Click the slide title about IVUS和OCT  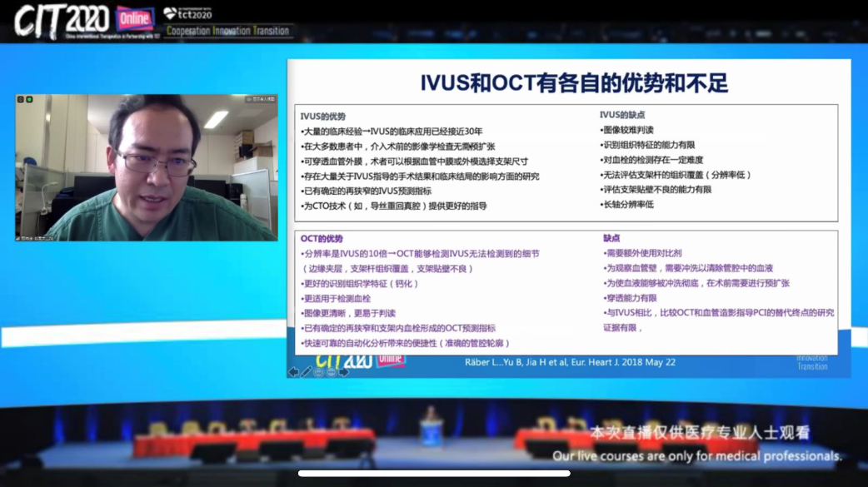pos(573,82)
